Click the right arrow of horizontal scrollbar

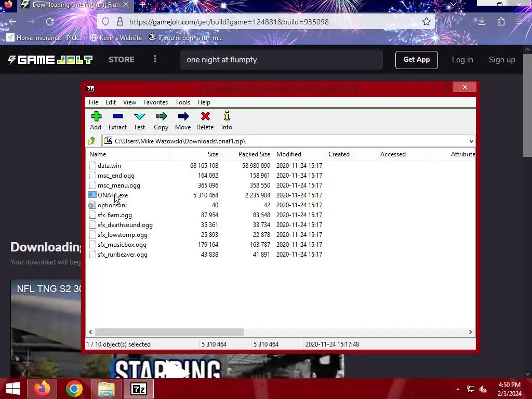(470, 332)
